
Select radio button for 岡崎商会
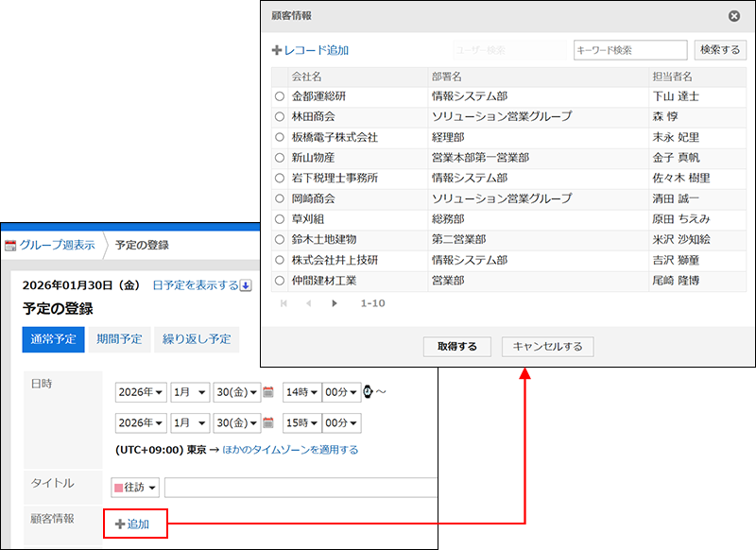pos(280,198)
